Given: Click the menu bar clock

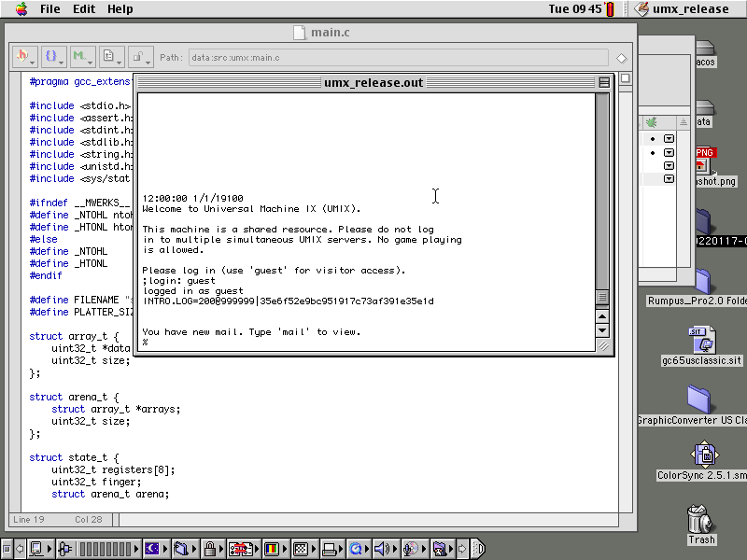Looking at the screenshot, I should (x=574, y=9).
